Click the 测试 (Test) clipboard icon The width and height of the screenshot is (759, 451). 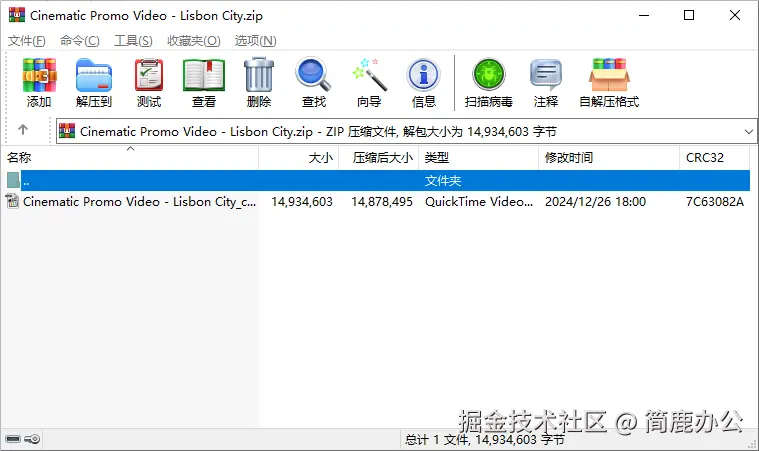click(x=149, y=75)
